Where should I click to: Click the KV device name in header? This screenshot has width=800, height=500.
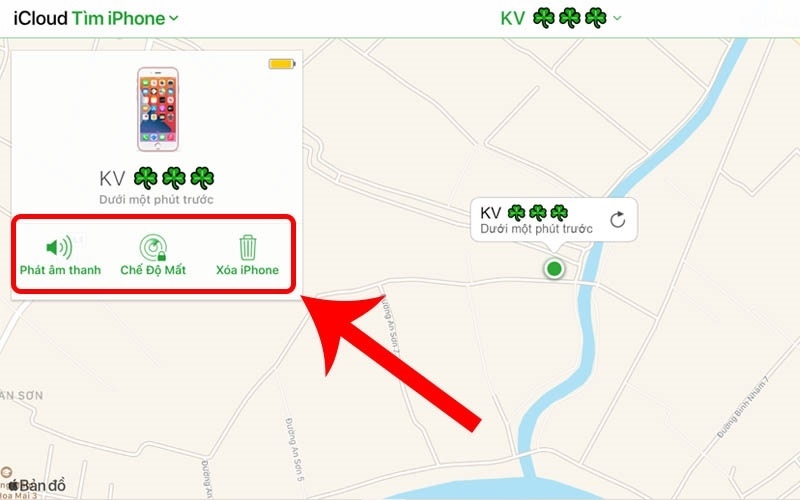pyautogui.click(x=554, y=18)
